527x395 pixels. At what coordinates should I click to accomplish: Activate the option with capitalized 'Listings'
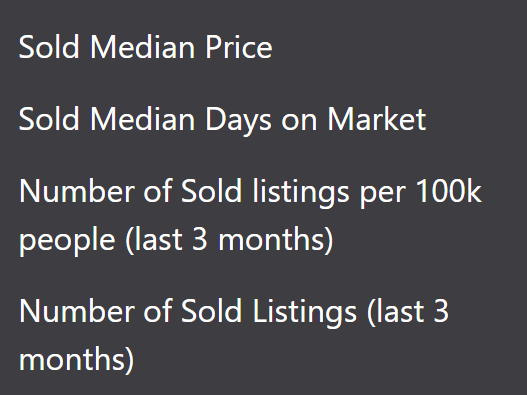click(234, 335)
